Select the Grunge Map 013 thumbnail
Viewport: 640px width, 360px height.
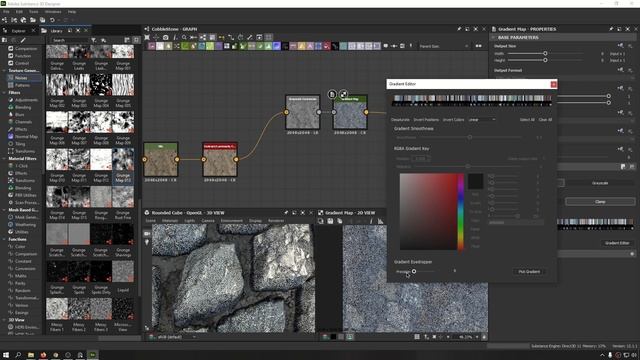point(123,159)
